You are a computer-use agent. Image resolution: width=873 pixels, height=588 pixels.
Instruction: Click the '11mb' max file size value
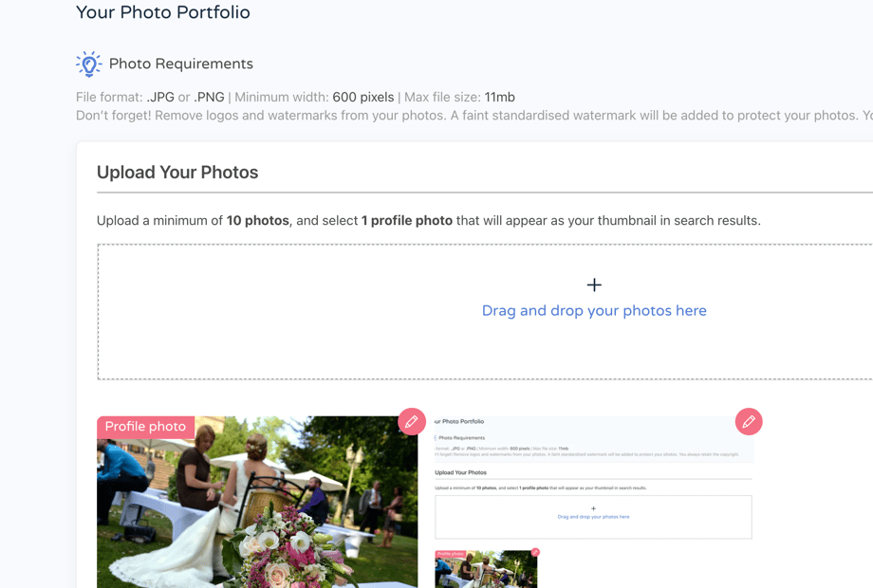[499, 98]
